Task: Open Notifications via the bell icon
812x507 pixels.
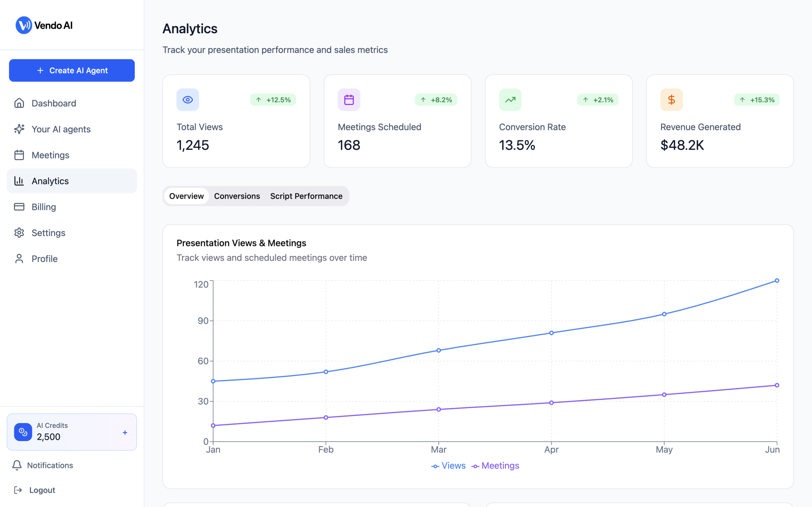Action: pos(17,465)
